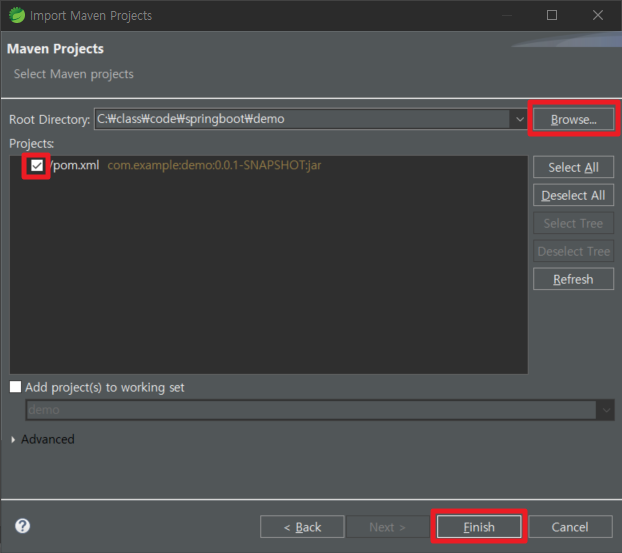
Task: Open the working set demo dropdown
Action: (x=606, y=410)
